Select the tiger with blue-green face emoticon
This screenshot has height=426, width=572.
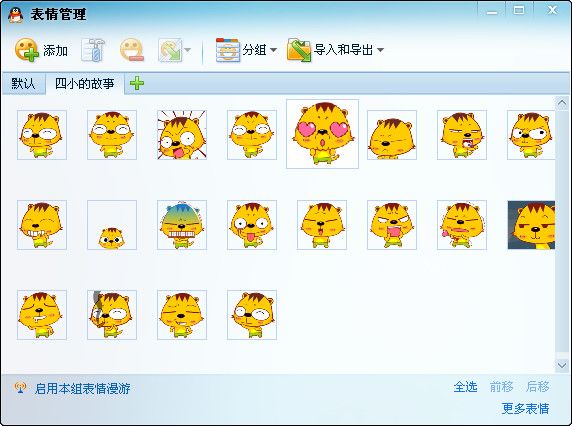(x=182, y=225)
